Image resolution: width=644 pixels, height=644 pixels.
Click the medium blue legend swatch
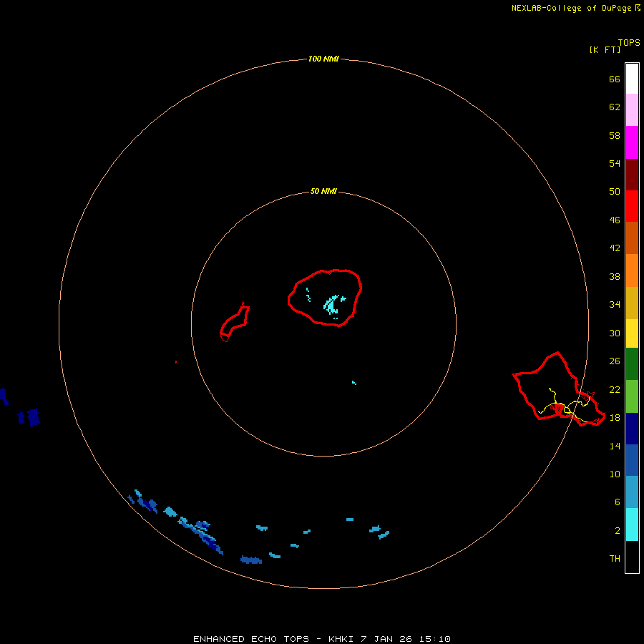[632, 460]
